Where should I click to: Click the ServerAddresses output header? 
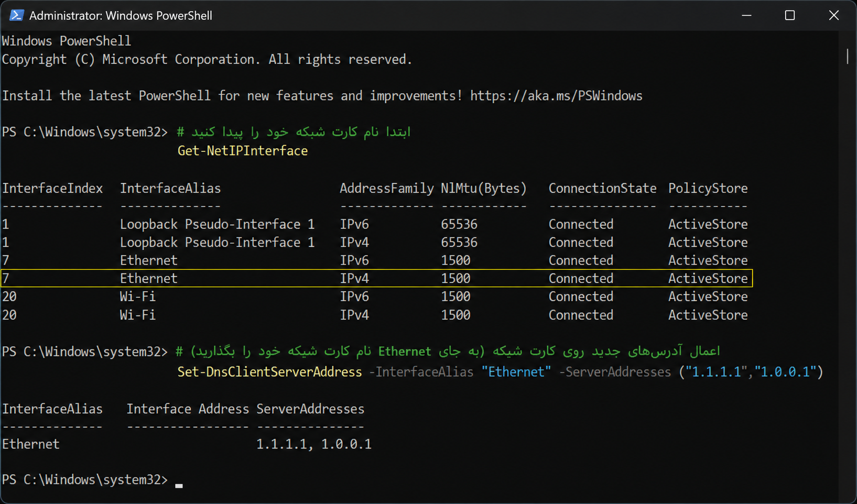tap(310, 409)
